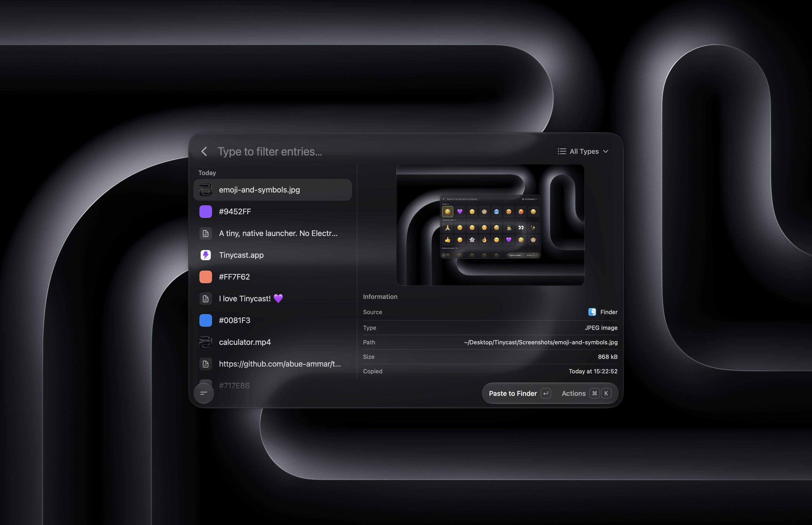
Task: Click the Finder source app icon
Action: (x=592, y=312)
